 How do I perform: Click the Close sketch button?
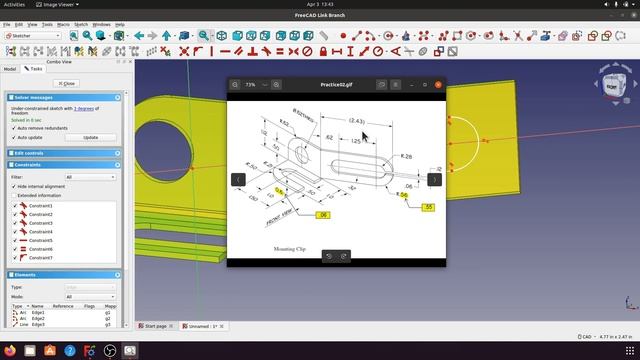[x=67, y=83]
